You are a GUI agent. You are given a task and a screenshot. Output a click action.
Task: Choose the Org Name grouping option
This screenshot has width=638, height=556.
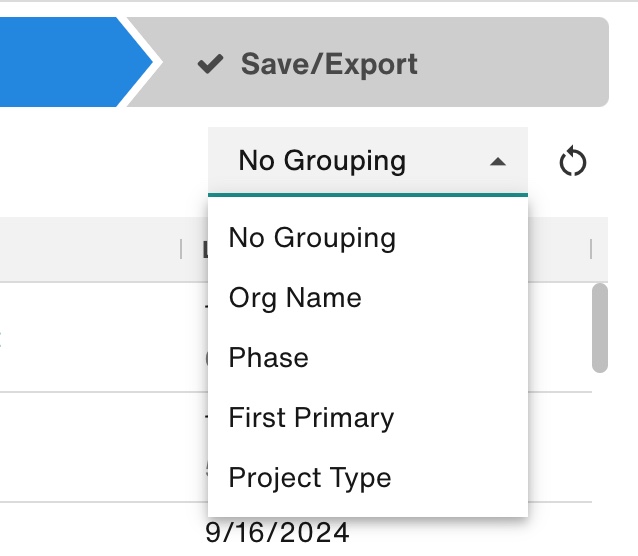click(295, 298)
